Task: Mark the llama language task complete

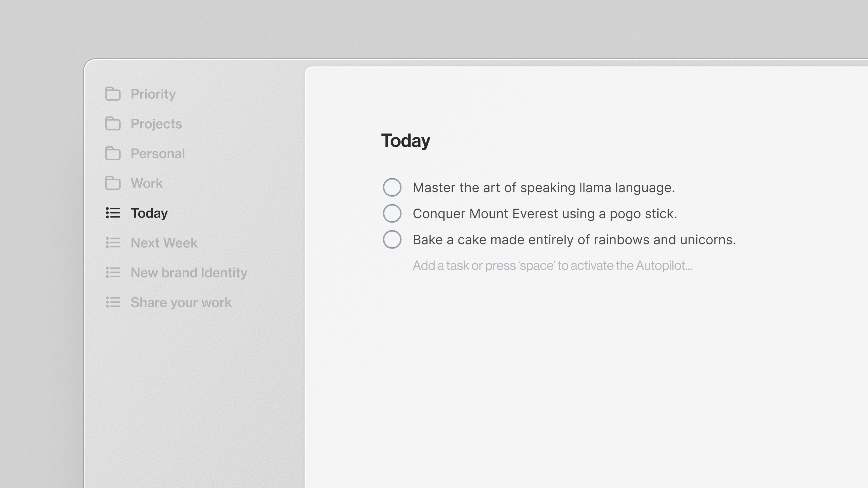Action: (x=392, y=187)
